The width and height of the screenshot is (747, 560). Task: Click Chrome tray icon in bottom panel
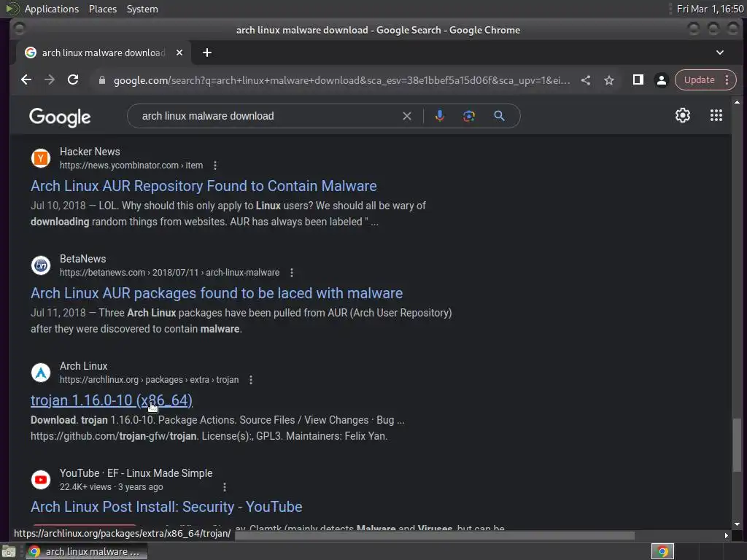coord(662,551)
